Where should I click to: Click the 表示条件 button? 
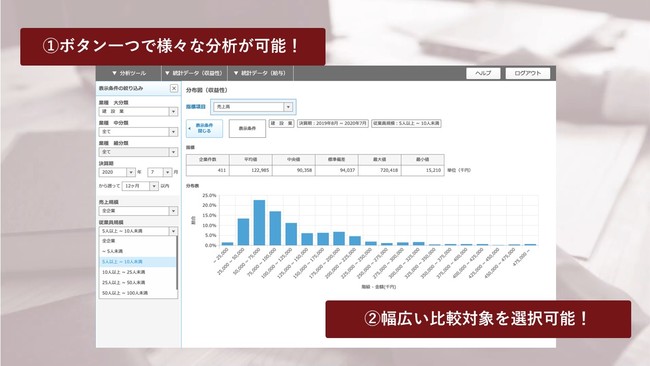[247, 128]
